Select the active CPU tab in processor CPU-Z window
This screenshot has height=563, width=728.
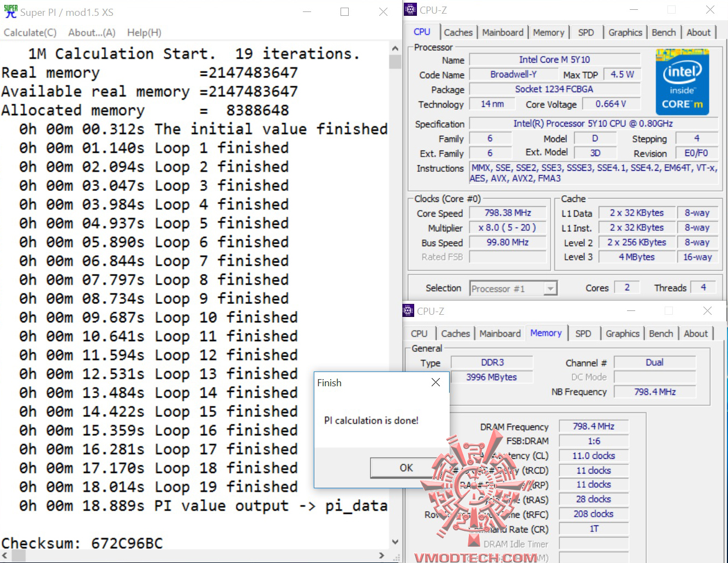(x=422, y=32)
